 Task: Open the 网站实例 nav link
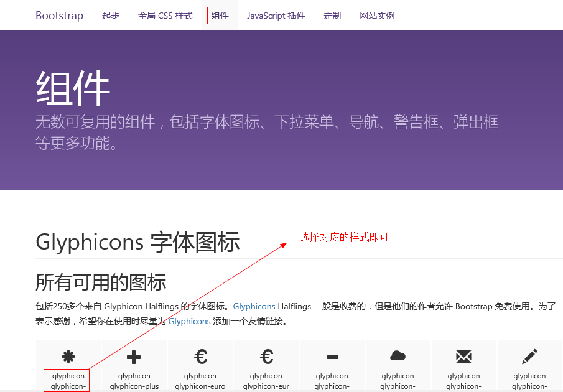coord(377,16)
